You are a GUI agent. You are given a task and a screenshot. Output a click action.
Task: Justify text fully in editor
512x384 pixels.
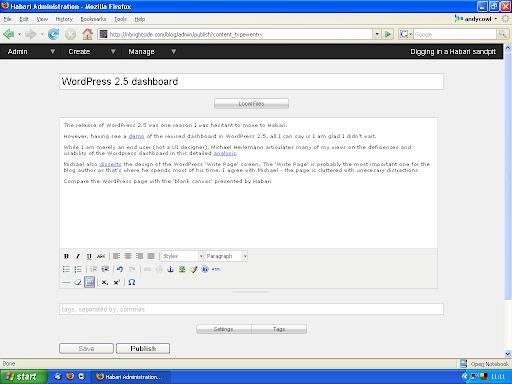tap(151, 256)
